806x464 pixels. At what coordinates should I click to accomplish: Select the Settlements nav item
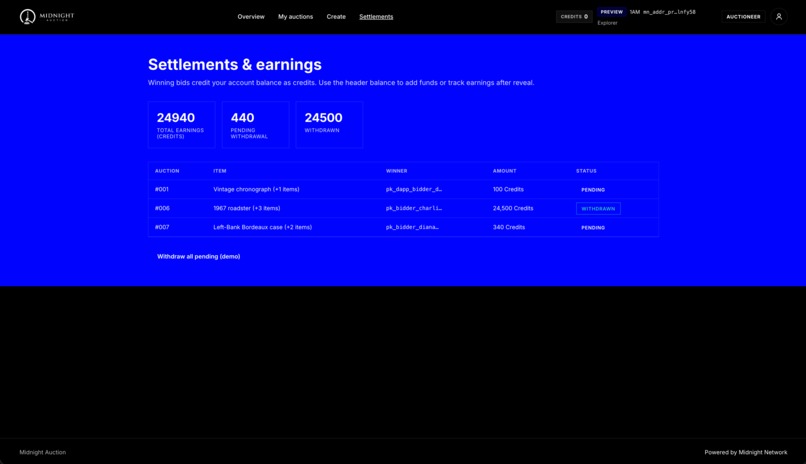pyautogui.click(x=376, y=16)
